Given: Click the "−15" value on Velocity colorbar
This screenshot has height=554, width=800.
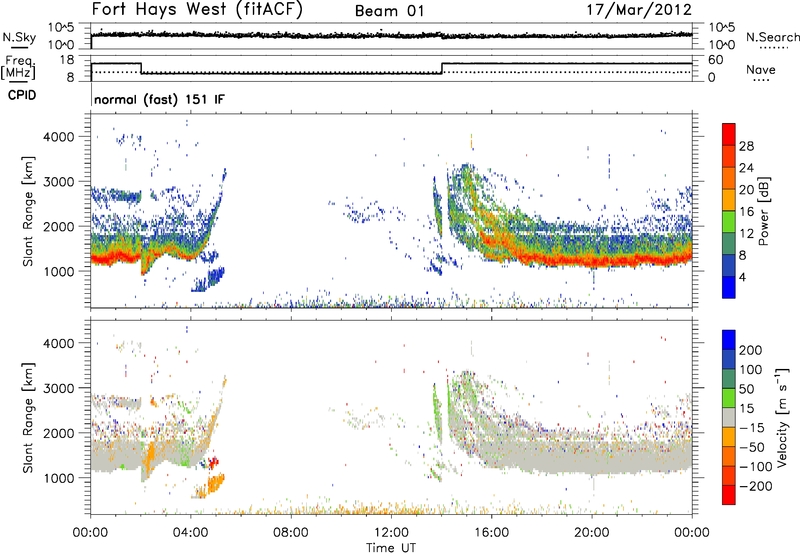Looking at the screenshot, I should click(x=752, y=428).
